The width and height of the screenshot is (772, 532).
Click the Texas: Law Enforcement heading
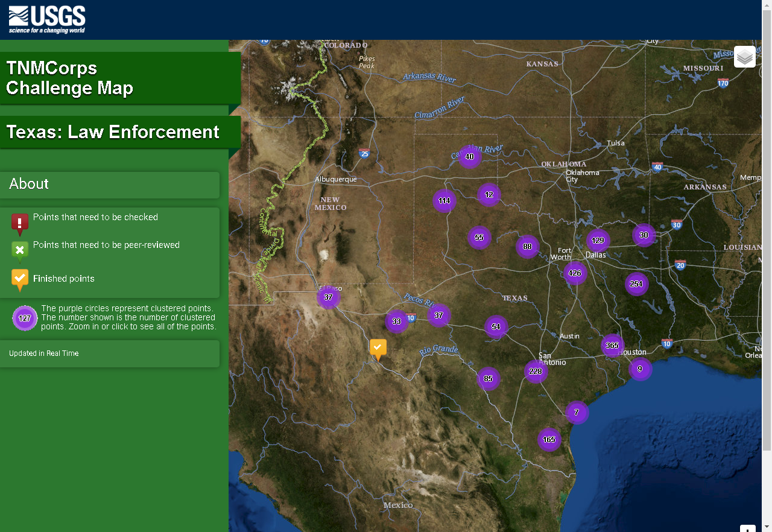[113, 132]
